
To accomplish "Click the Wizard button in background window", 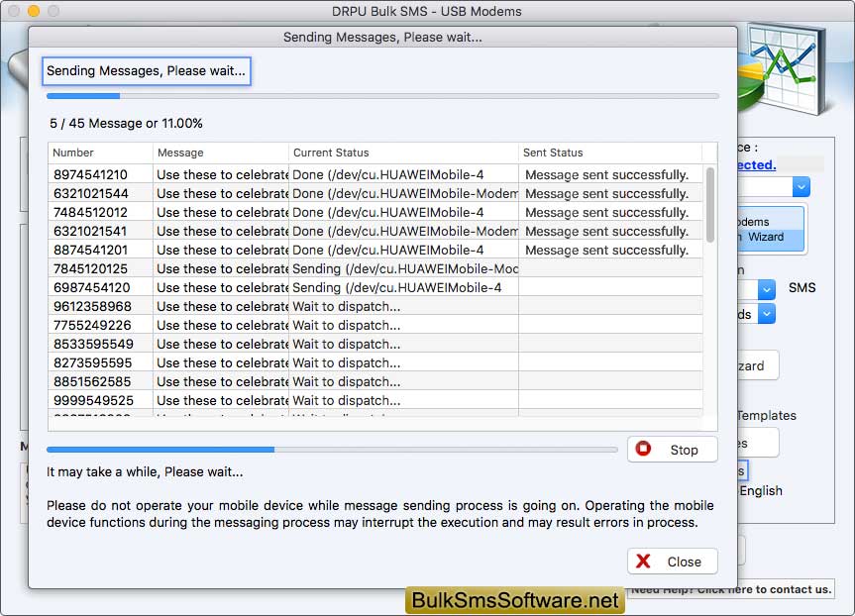I will coord(771,230).
